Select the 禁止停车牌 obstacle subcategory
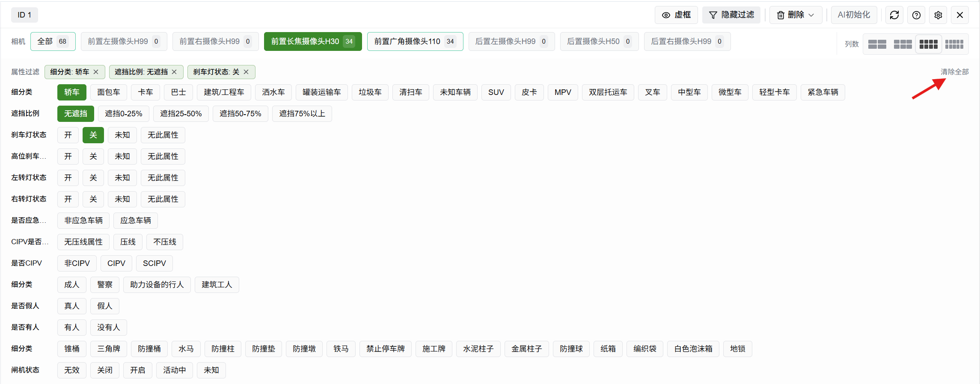 coord(386,349)
